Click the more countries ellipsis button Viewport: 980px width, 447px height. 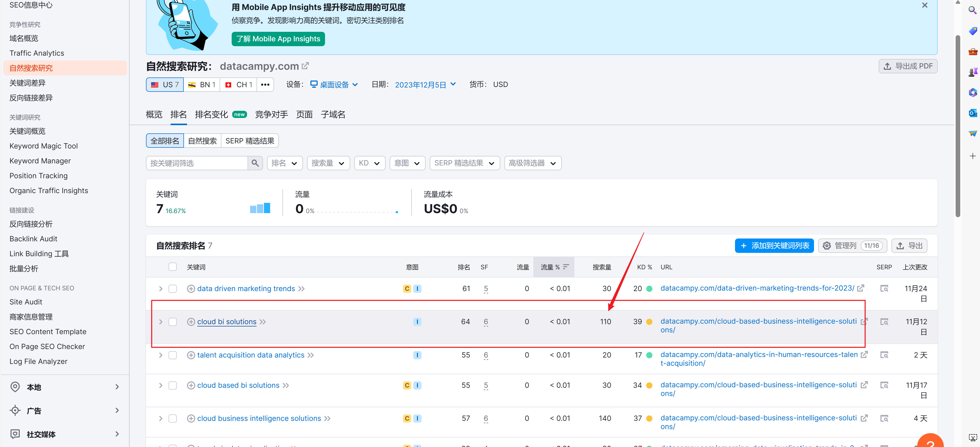(265, 84)
